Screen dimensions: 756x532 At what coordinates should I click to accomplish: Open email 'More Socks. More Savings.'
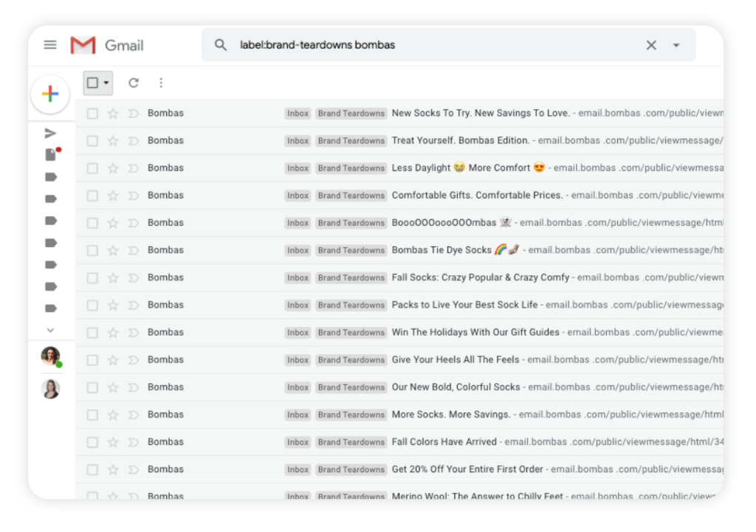(x=399, y=415)
